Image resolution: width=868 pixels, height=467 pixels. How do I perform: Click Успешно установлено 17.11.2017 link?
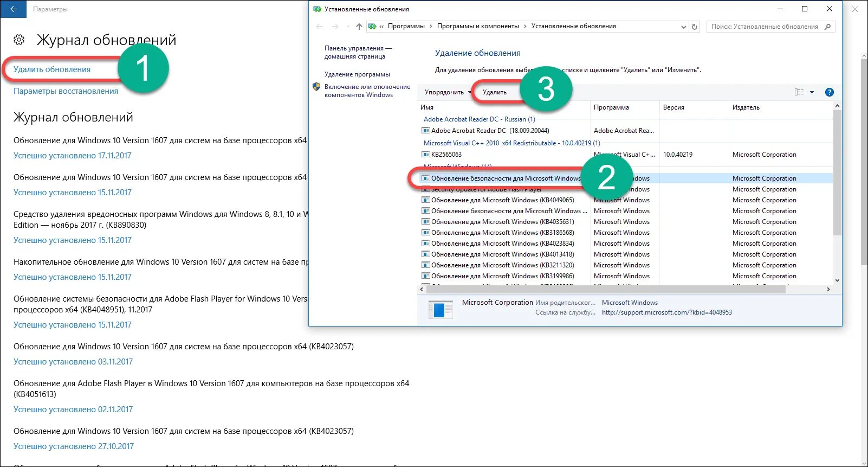73,156
